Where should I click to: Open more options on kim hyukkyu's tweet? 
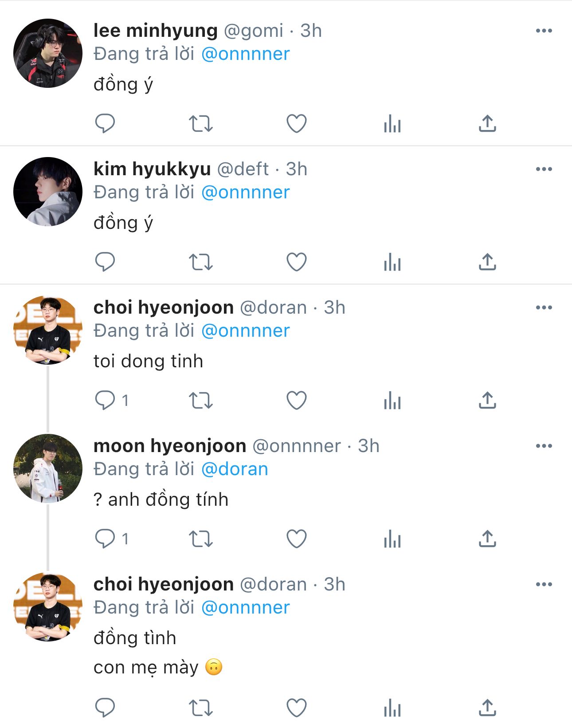[x=544, y=169]
